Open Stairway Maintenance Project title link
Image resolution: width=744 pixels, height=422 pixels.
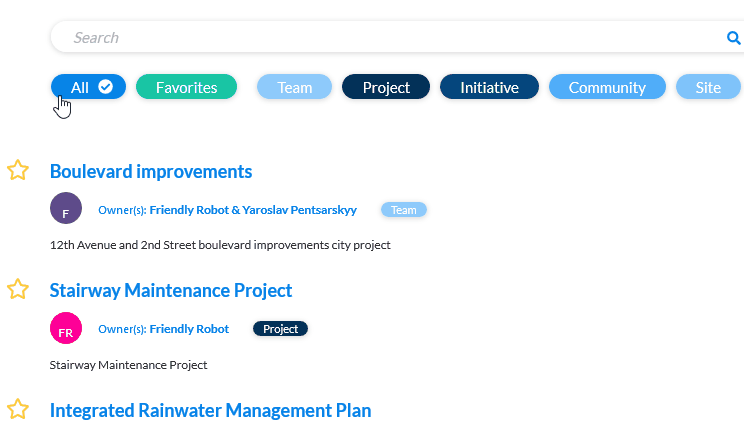pyautogui.click(x=171, y=291)
